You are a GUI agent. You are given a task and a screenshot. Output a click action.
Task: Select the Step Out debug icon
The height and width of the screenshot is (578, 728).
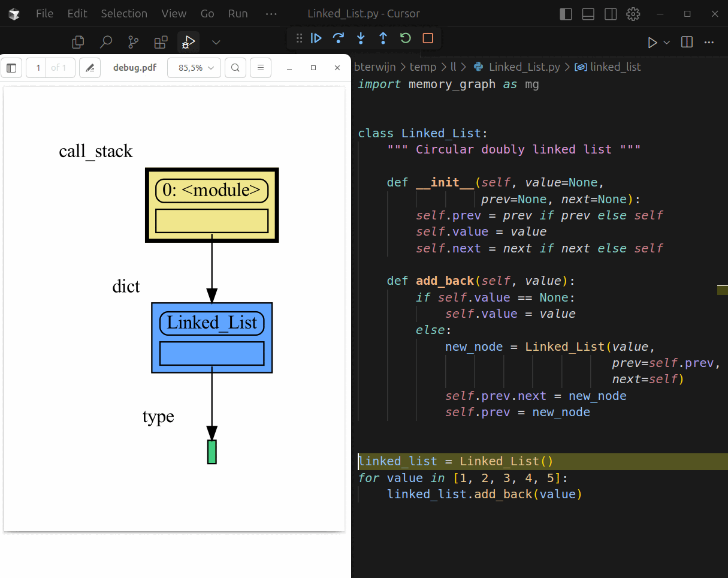383,38
